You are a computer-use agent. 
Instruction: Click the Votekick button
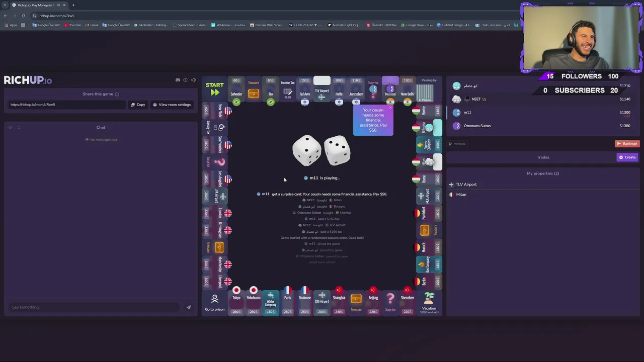click(457, 144)
